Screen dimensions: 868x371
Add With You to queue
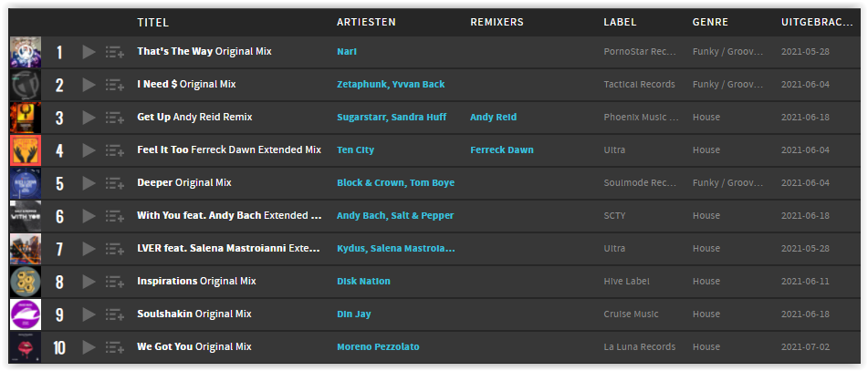(115, 216)
